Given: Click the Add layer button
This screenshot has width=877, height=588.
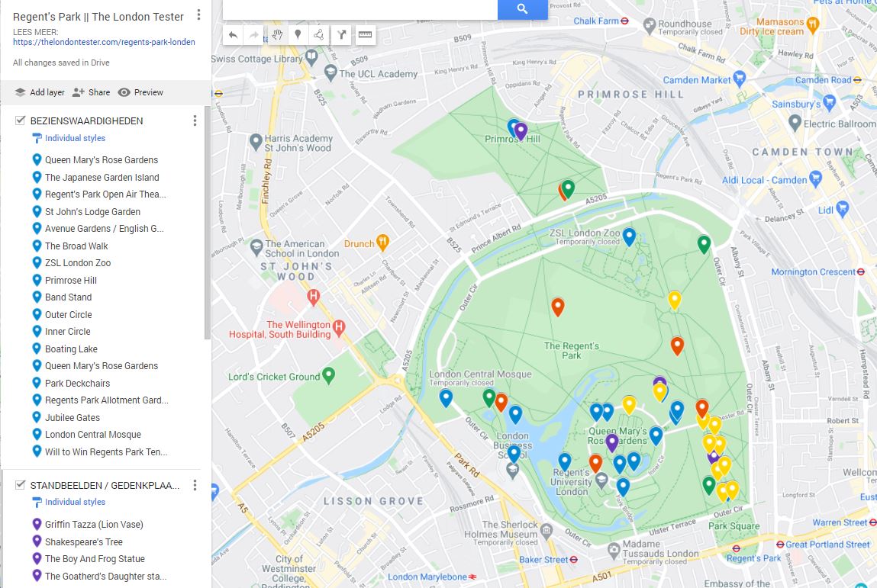Looking at the screenshot, I should click(40, 92).
